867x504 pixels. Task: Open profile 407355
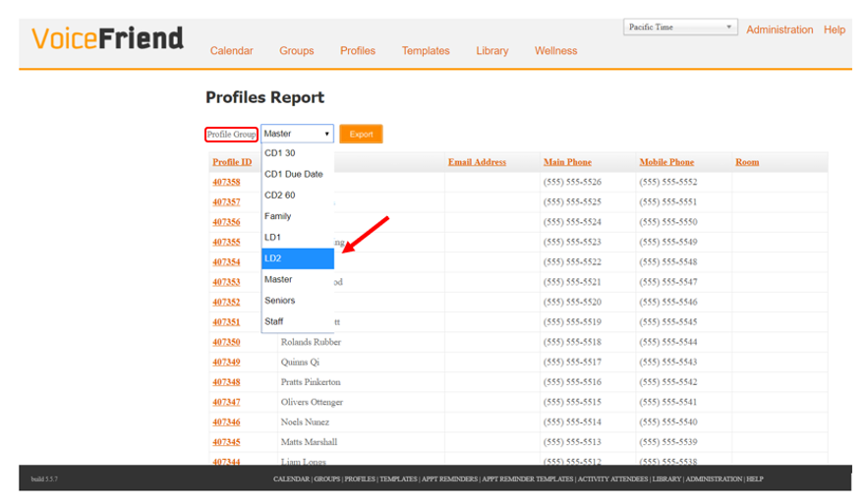pos(226,242)
